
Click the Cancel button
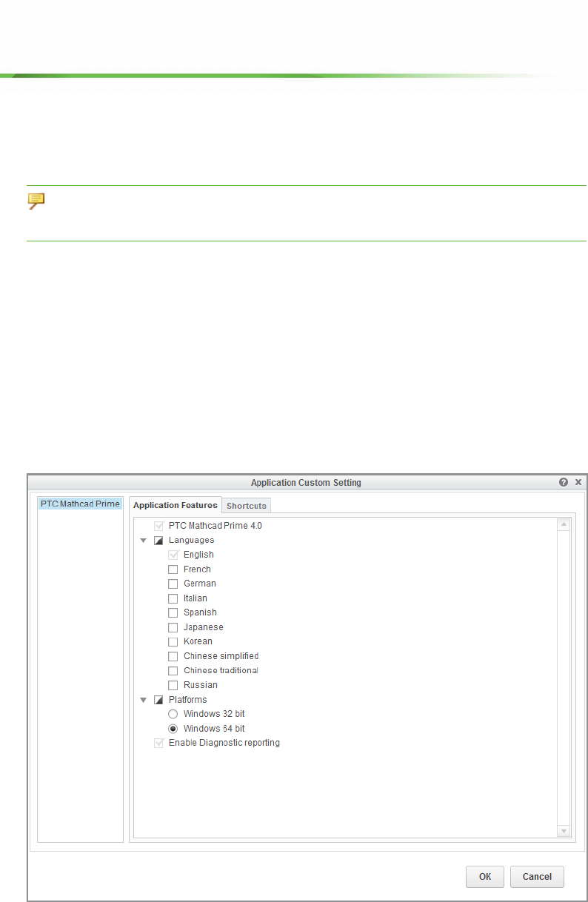point(537,877)
